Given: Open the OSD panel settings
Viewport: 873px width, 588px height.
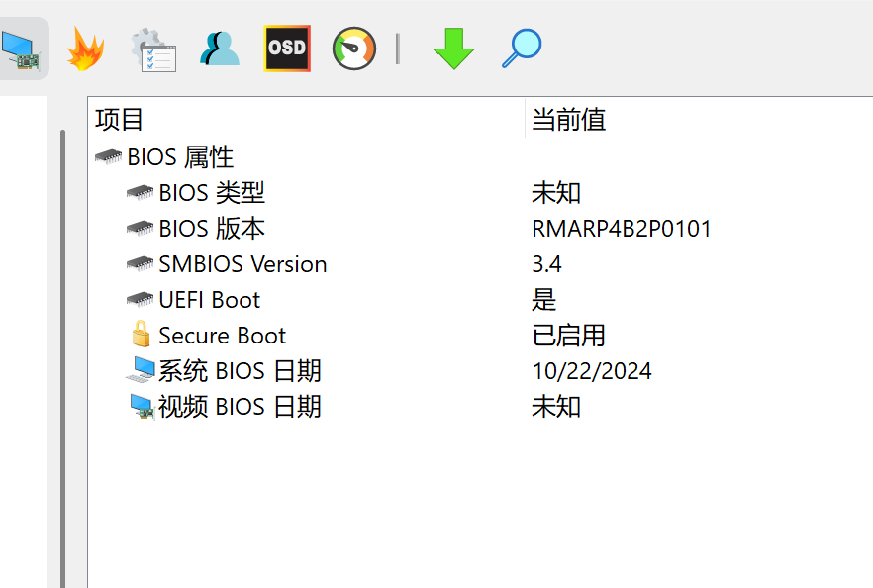Looking at the screenshot, I should click(x=287, y=49).
